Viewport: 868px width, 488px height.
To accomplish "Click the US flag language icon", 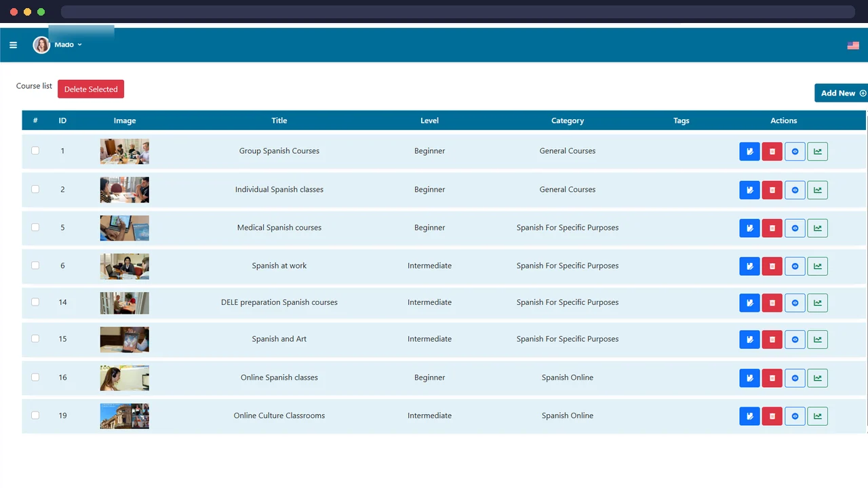I will 853,45.
